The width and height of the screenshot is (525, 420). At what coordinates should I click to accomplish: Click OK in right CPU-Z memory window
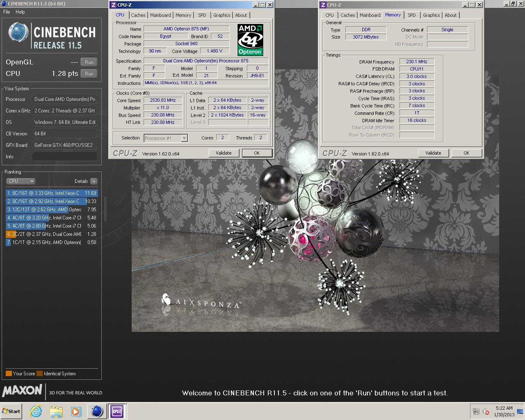coord(466,153)
